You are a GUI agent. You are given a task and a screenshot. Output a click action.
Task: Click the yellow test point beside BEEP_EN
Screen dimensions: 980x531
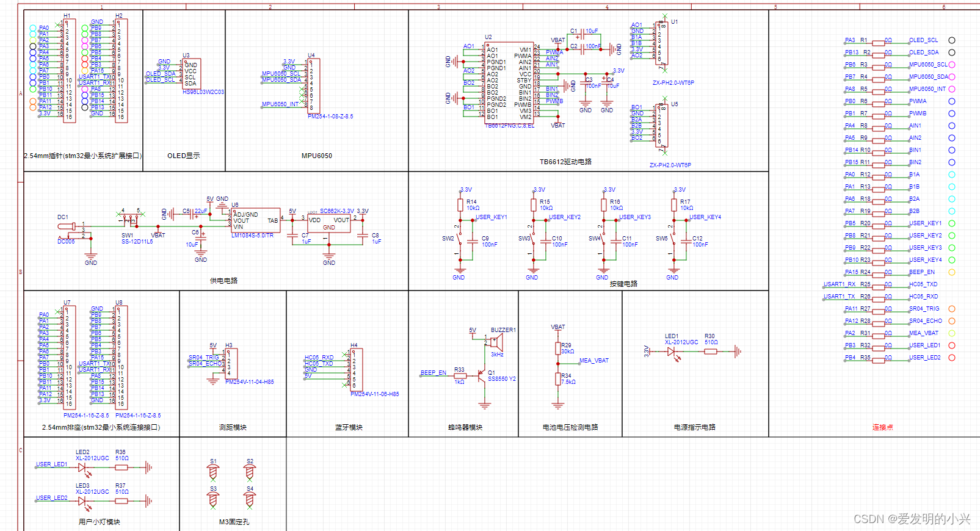tap(951, 272)
